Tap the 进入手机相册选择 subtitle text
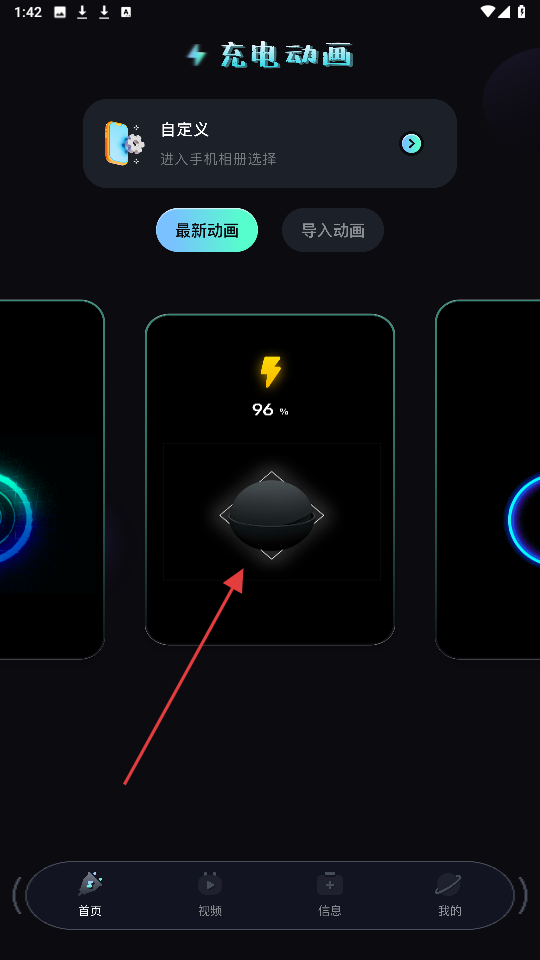Screen dimensions: 540x960 tap(219, 159)
